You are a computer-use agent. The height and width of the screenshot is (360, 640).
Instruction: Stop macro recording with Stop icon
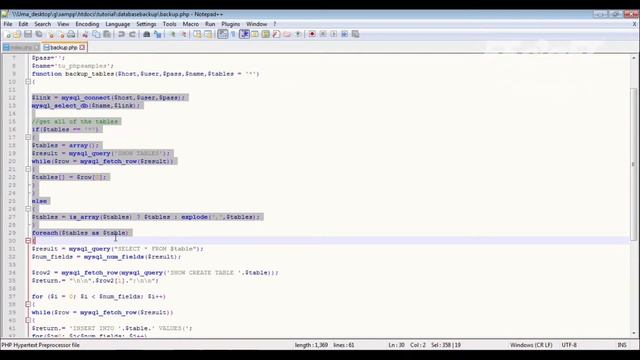(323, 34)
